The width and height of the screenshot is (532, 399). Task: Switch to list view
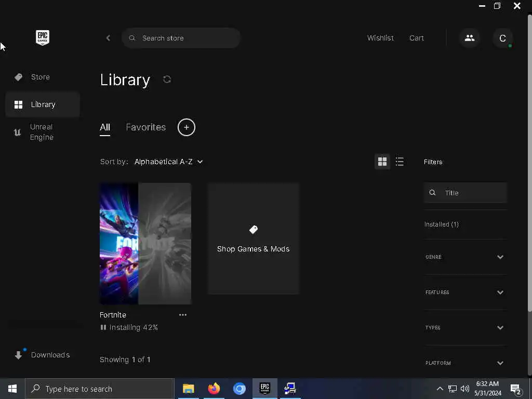tap(400, 162)
